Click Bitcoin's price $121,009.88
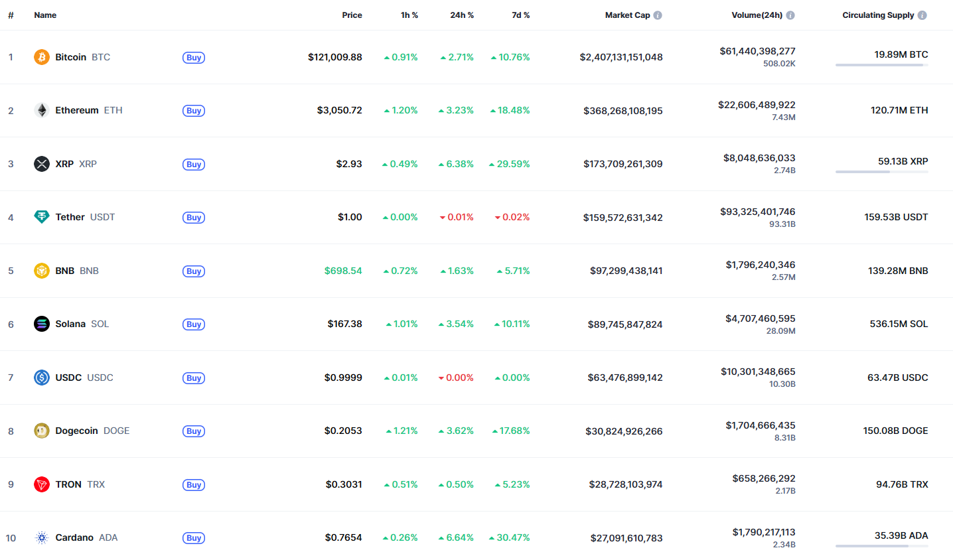 [335, 57]
